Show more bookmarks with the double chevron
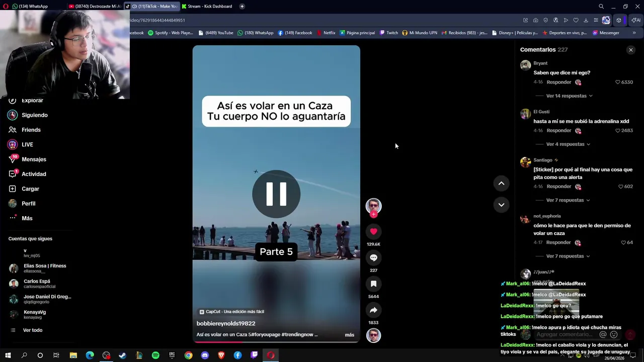The height and width of the screenshot is (362, 644). tap(634, 33)
